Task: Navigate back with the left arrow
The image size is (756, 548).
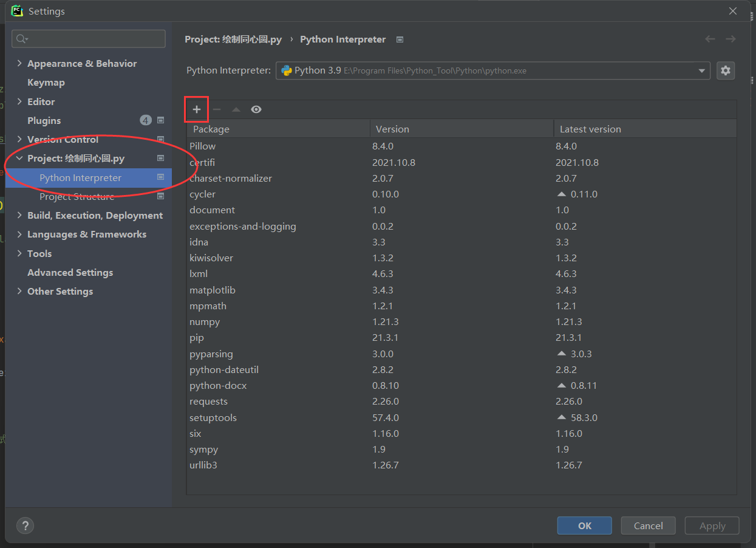Action: tap(710, 39)
